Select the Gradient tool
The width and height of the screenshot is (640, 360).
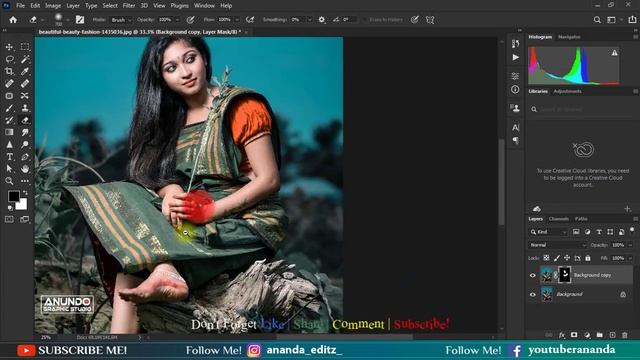[x=9, y=132]
